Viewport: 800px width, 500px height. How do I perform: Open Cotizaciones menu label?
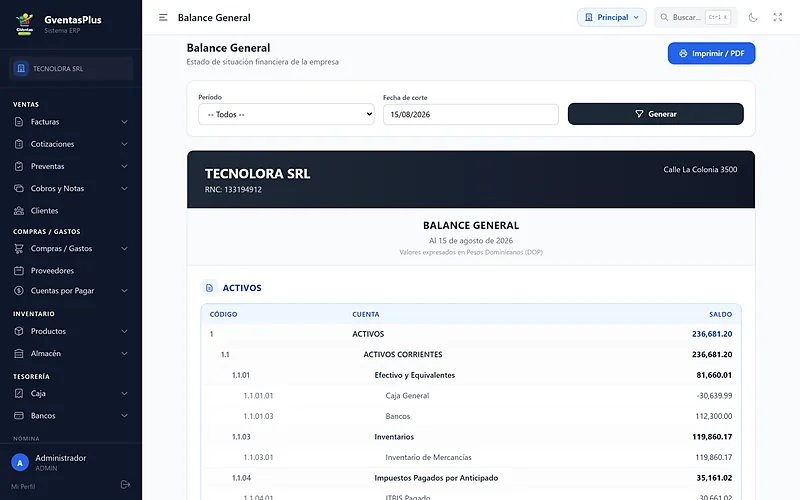(53, 144)
